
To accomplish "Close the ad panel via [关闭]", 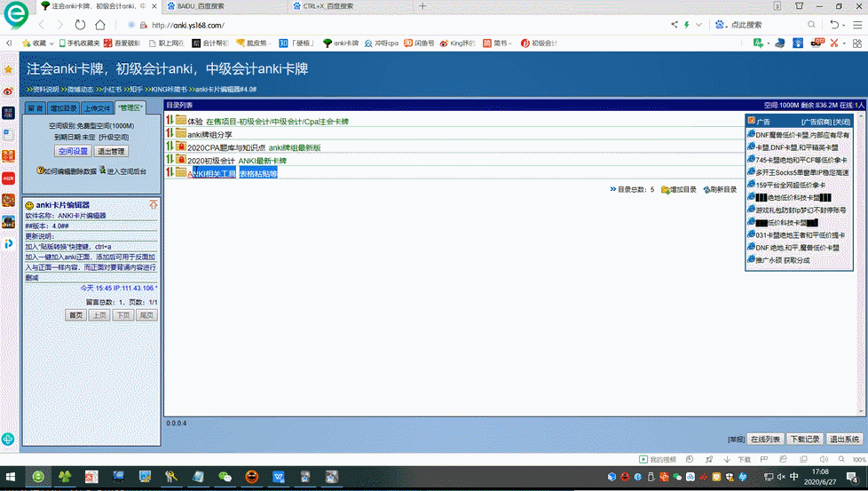I will coord(841,122).
